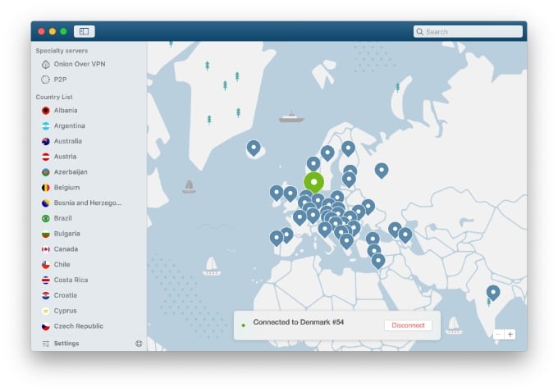This screenshot has width=558, height=392.
Task: Click the Bulgaria flag icon
Action: point(46,234)
